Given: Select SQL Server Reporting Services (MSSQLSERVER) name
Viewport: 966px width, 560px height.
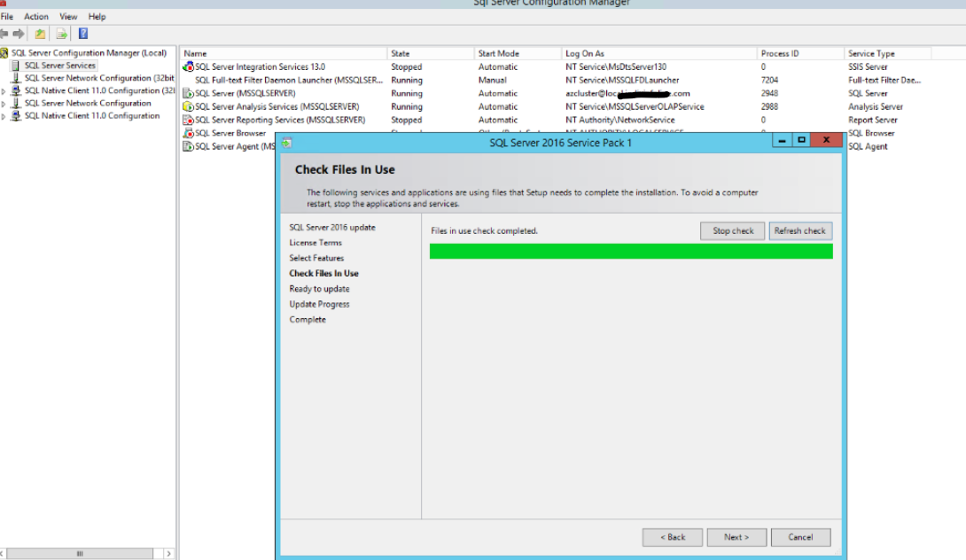Looking at the screenshot, I should click(x=280, y=121).
